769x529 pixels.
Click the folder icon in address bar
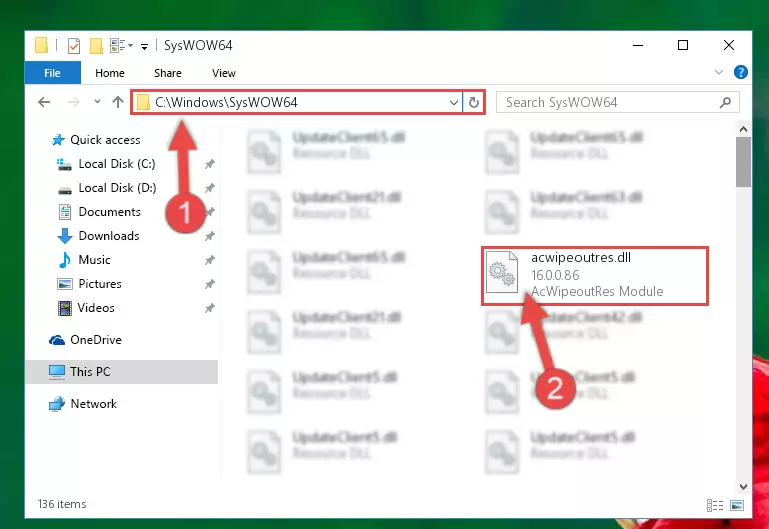coord(143,102)
